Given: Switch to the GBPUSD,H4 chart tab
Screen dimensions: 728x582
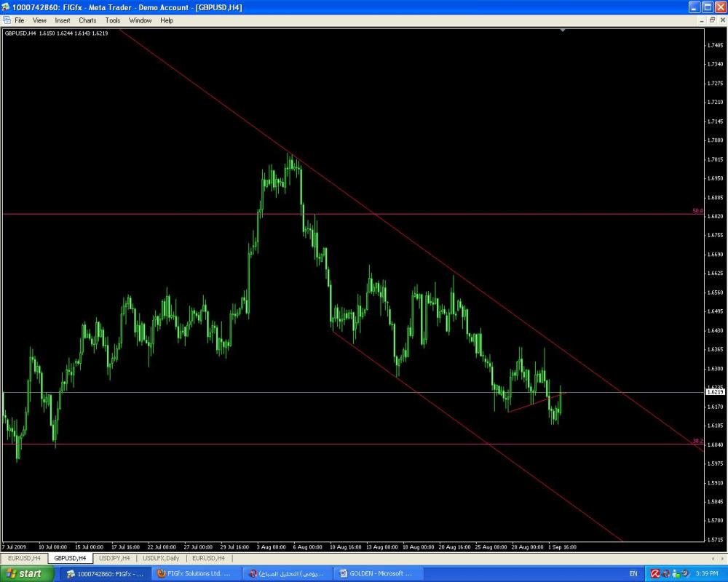Looking at the screenshot, I should point(70,558).
